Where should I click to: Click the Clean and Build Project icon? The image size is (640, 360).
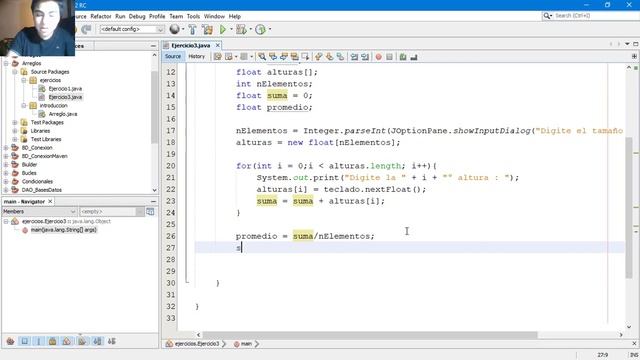pyautogui.click(x=207, y=29)
